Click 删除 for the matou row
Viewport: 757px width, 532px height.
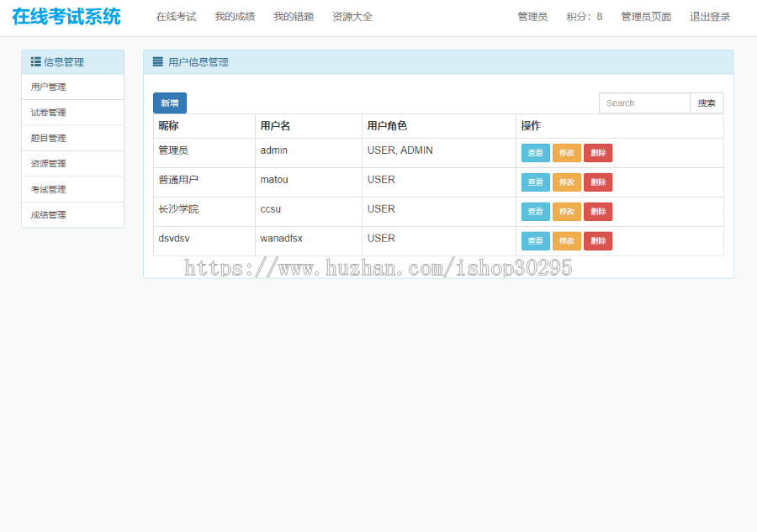[x=598, y=182]
